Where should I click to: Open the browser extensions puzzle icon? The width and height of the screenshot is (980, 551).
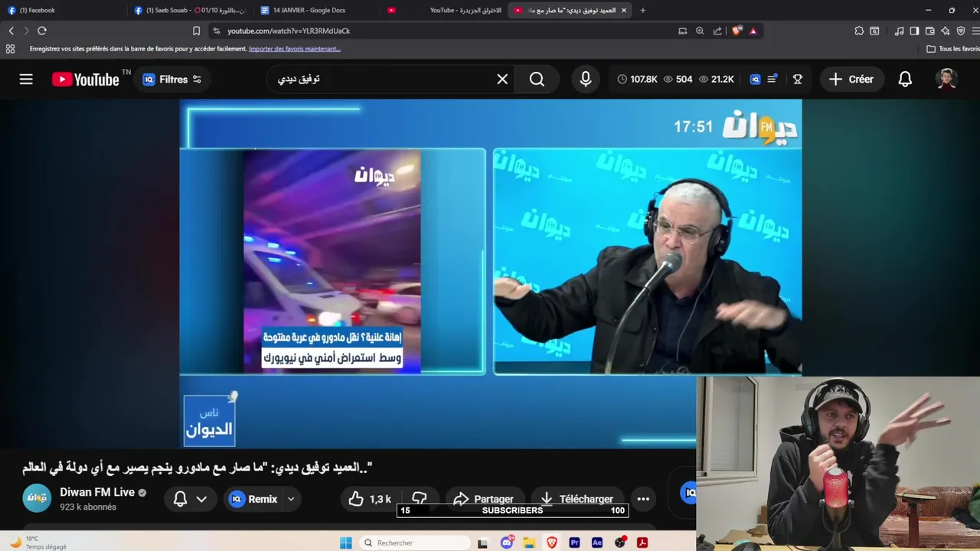[x=859, y=31]
